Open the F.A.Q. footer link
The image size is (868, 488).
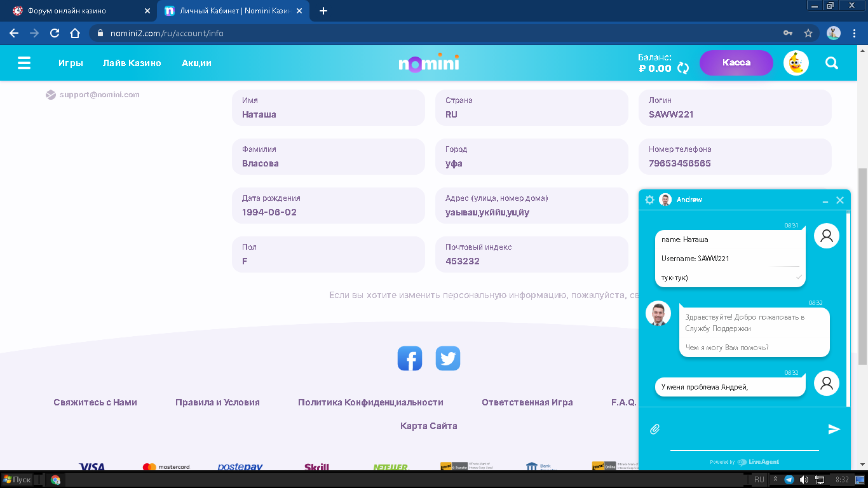623,402
